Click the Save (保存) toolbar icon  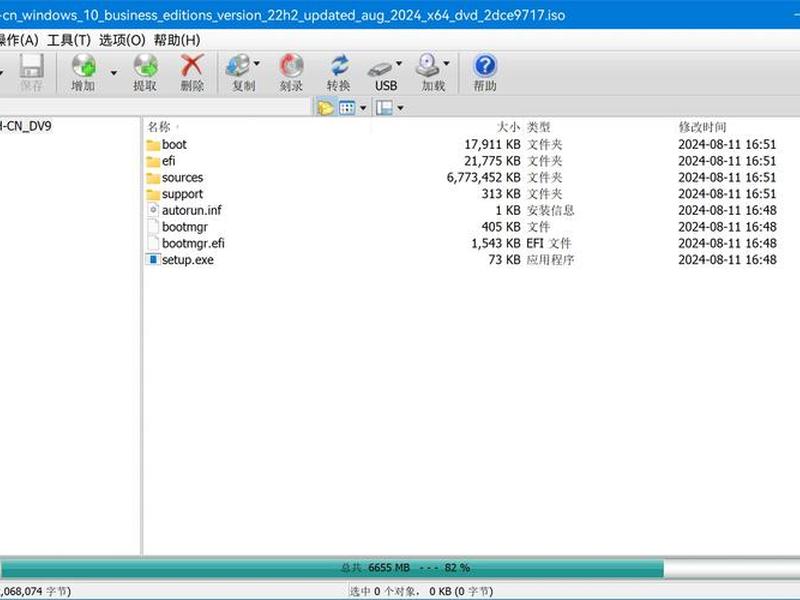31,66
